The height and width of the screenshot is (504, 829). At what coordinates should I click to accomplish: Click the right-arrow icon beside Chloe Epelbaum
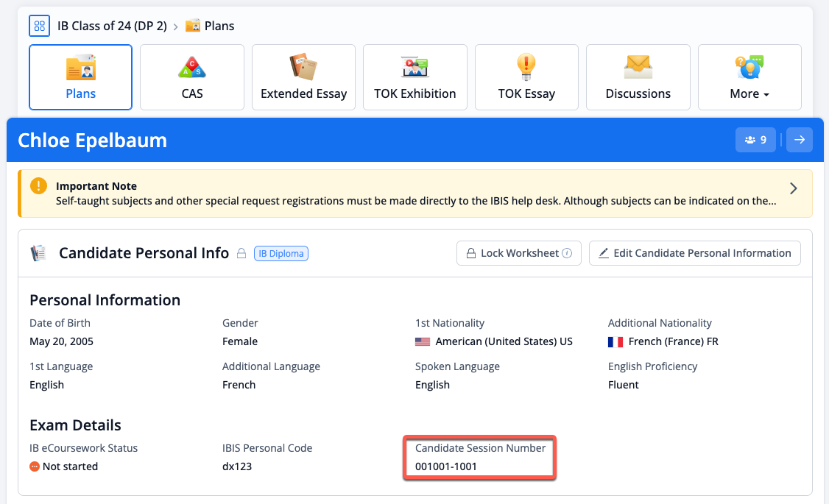point(800,139)
